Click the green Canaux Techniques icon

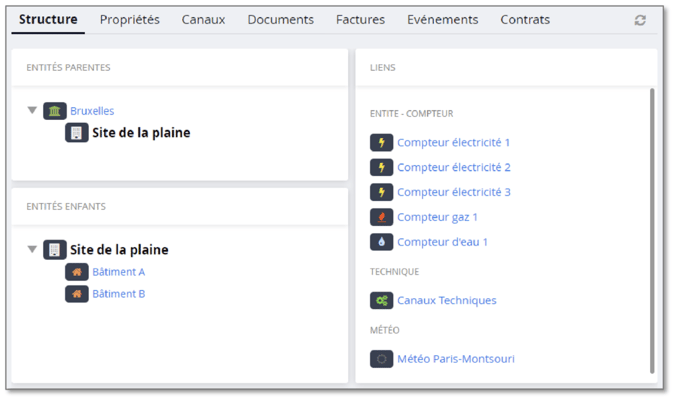(381, 300)
